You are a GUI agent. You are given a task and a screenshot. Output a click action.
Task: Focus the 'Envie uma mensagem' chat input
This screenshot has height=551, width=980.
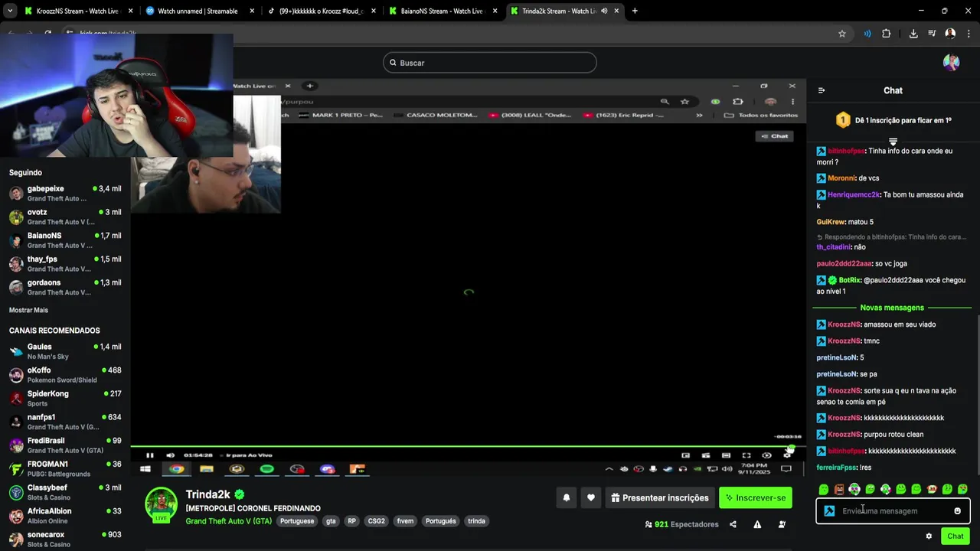893,511
